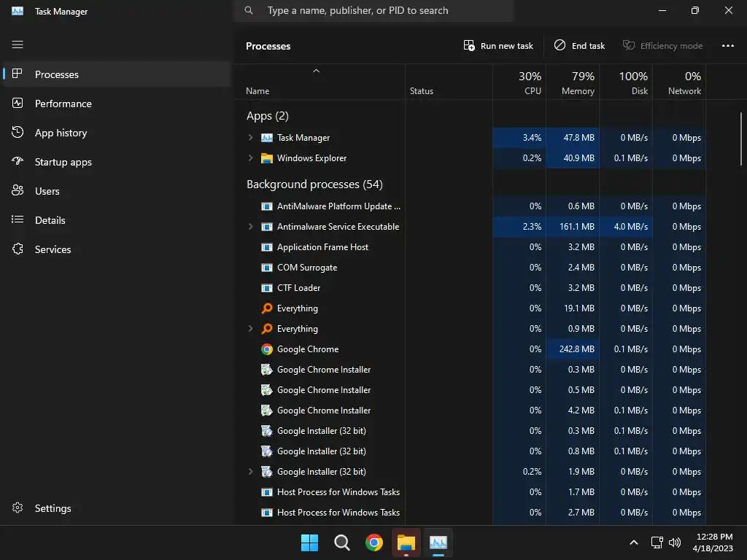
Task: Expand the Windows Explorer process row
Action: coord(251,157)
